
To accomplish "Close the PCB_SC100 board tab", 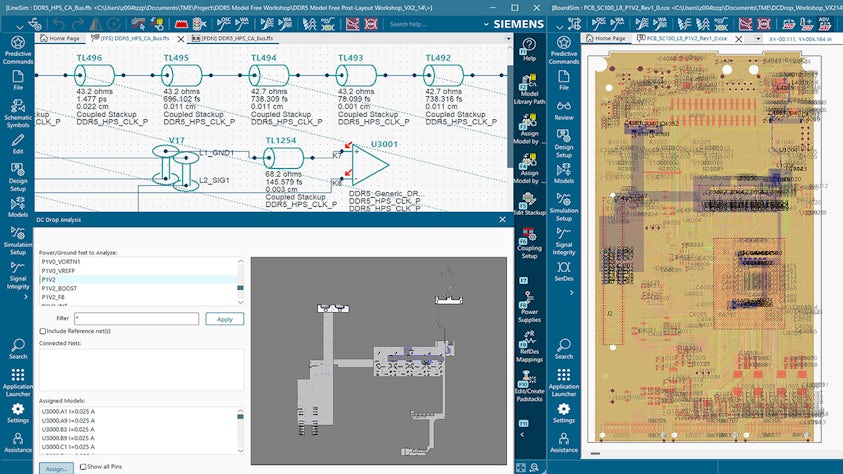I will click(739, 39).
